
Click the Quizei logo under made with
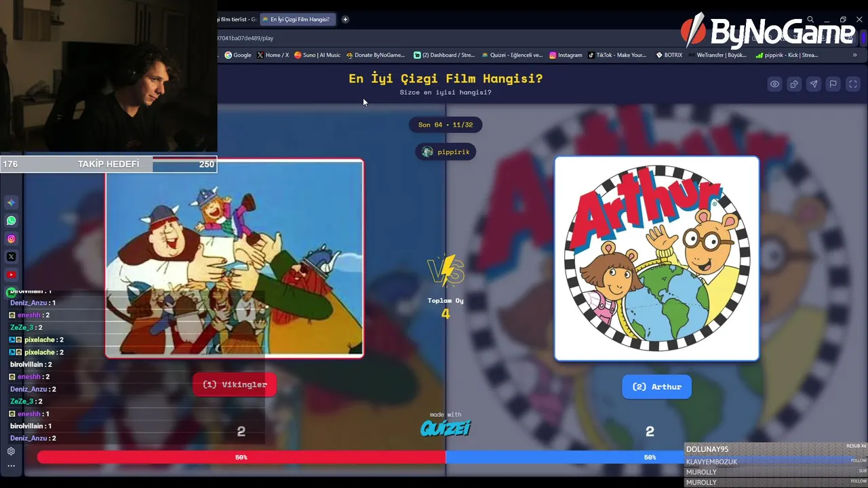(x=446, y=428)
